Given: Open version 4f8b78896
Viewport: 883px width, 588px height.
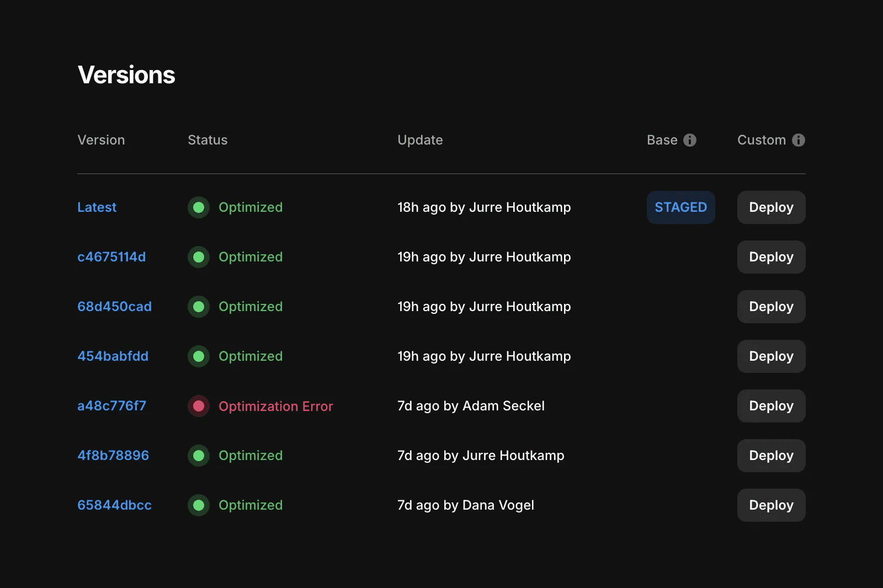Looking at the screenshot, I should coord(113,456).
